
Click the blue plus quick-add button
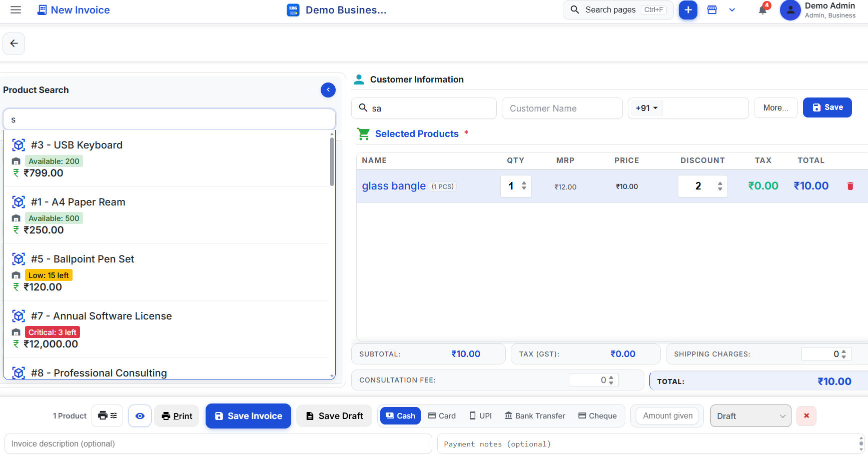688,10
